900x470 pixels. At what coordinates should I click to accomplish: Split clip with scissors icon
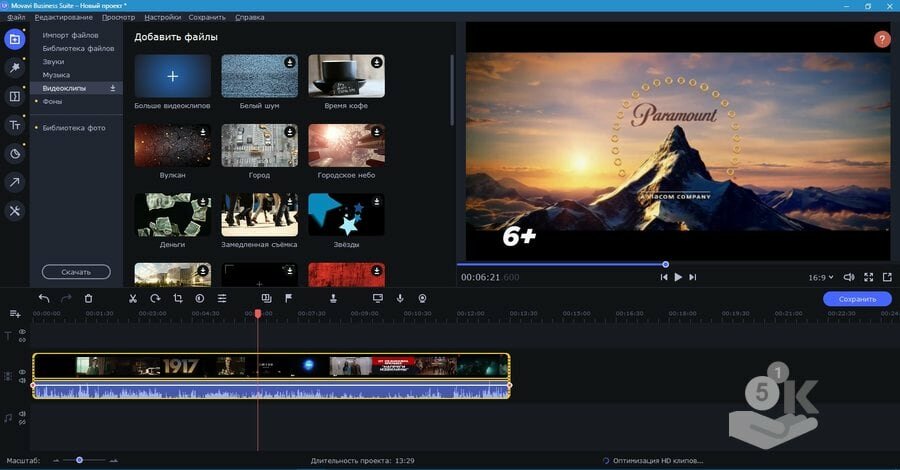tap(133, 298)
